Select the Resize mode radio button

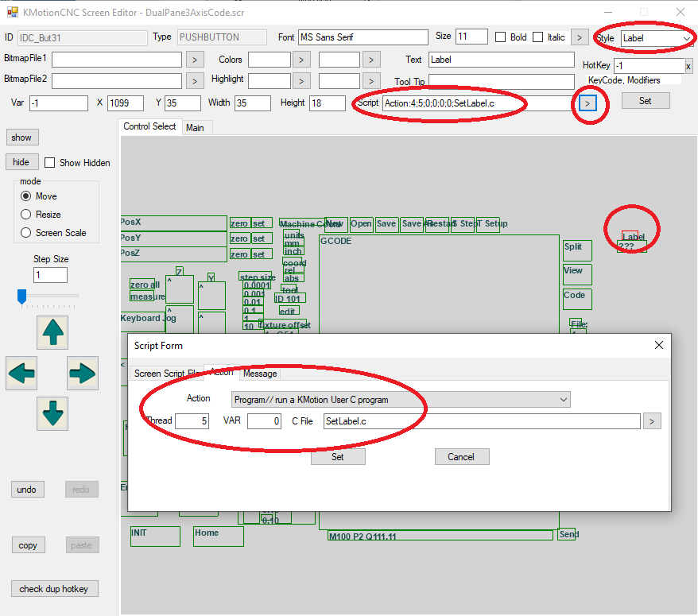click(x=26, y=215)
